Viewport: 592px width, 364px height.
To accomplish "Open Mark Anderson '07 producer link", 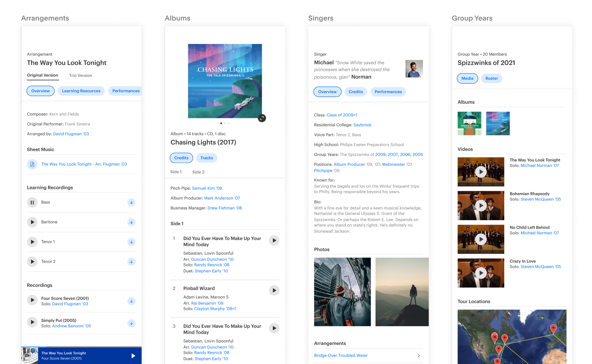I will [222, 198].
